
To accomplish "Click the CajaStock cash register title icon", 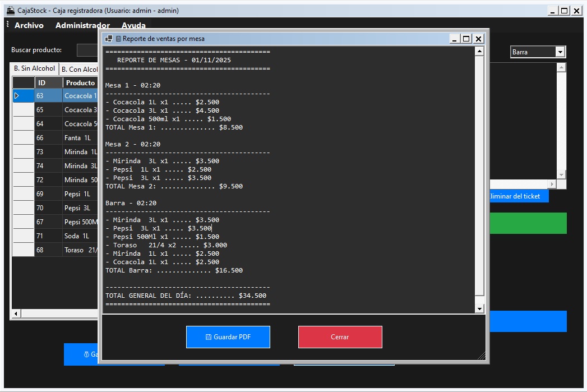I will [10, 10].
